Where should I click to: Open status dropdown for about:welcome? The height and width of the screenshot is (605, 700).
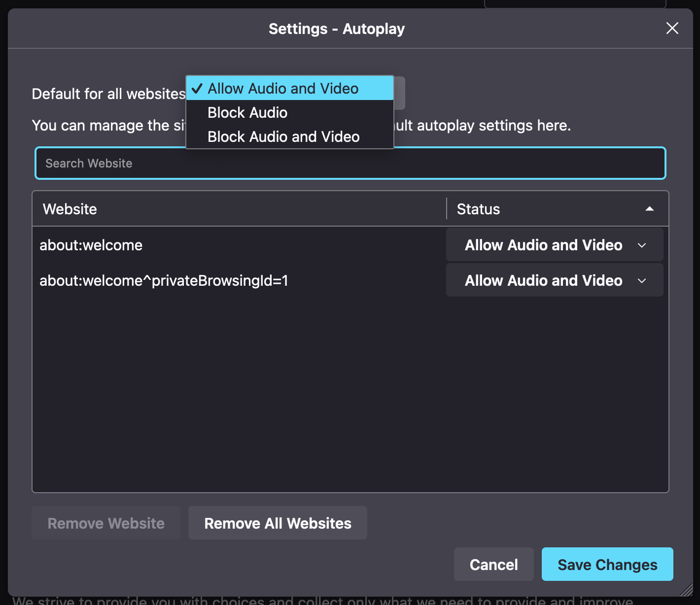(x=554, y=245)
